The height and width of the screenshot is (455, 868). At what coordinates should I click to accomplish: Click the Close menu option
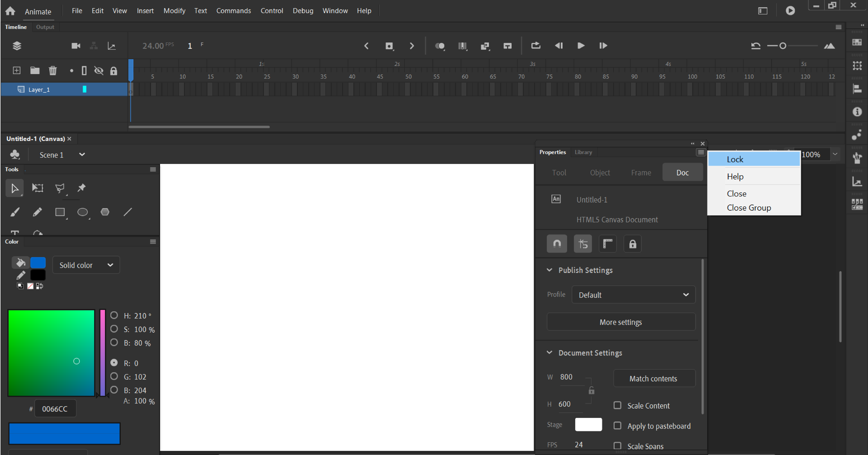pyautogui.click(x=737, y=193)
